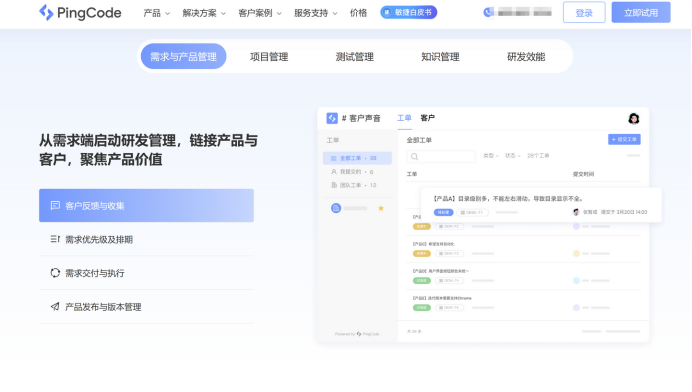Click the 提交时间 column header
692x392 pixels.
[x=583, y=174]
